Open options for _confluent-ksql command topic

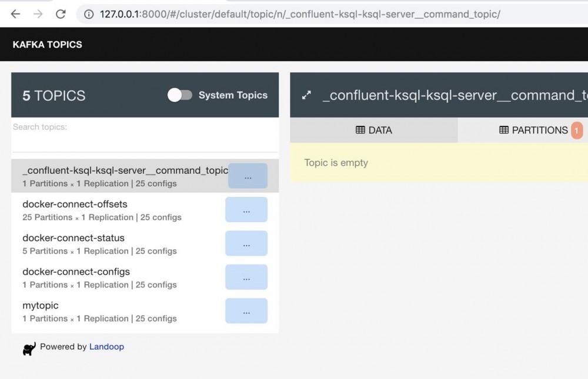click(x=248, y=176)
